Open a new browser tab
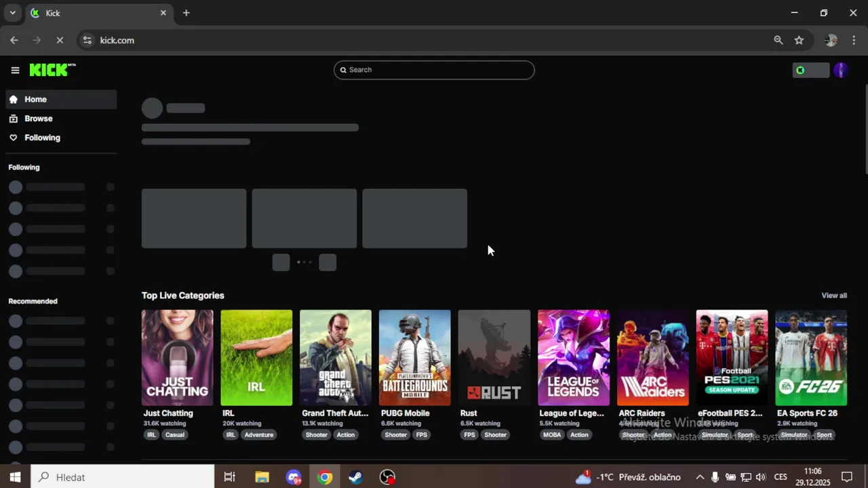Screen dimensions: 868x488 (186, 13)
